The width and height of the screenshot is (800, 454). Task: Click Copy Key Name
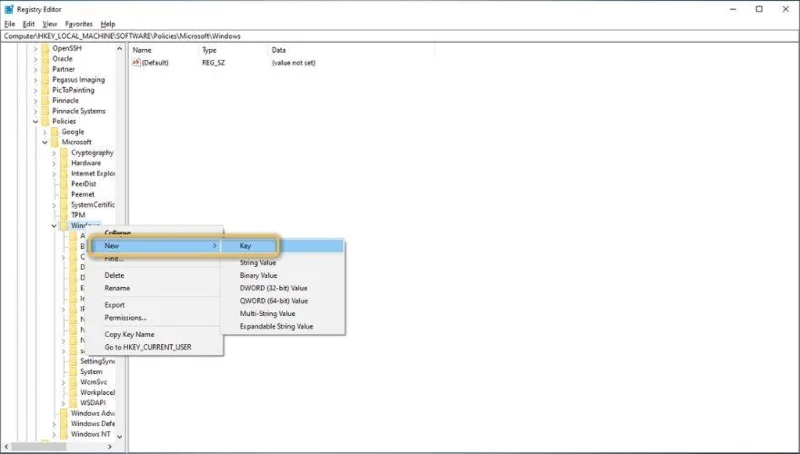tap(155, 335)
